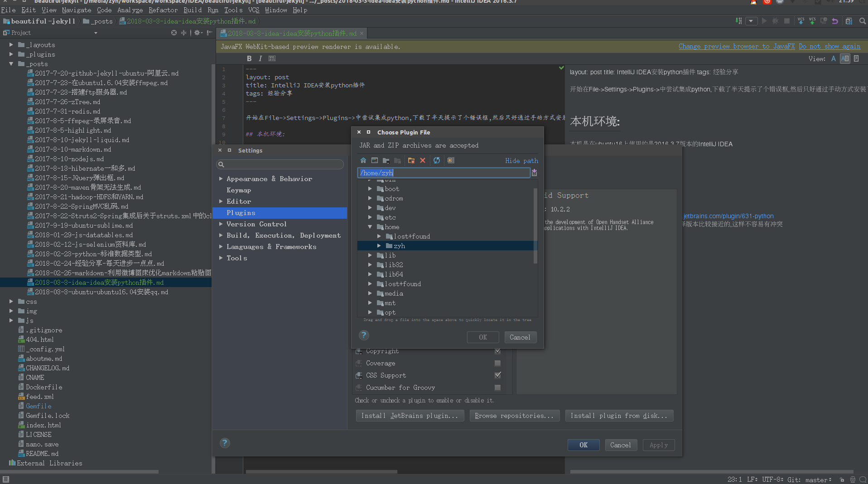This screenshot has width=868, height=484.
Task: Collapse the _posts folder in Project tree
Action: [11, 64]
